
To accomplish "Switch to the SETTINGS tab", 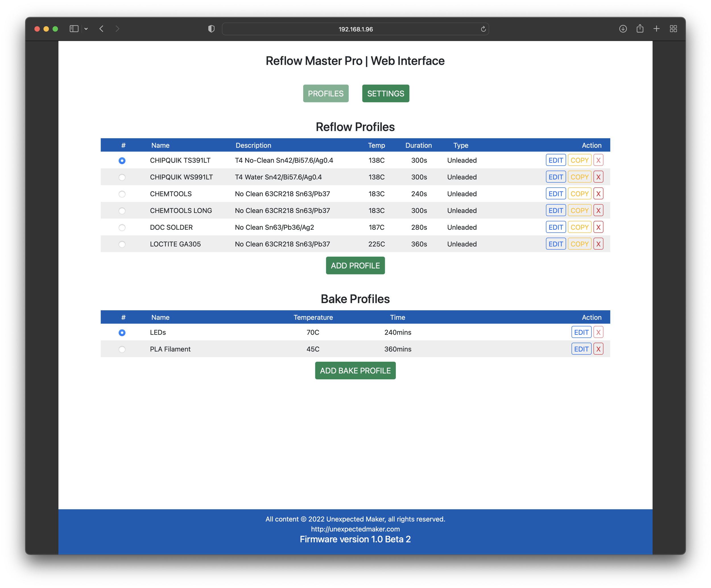I will coord(386,94).
